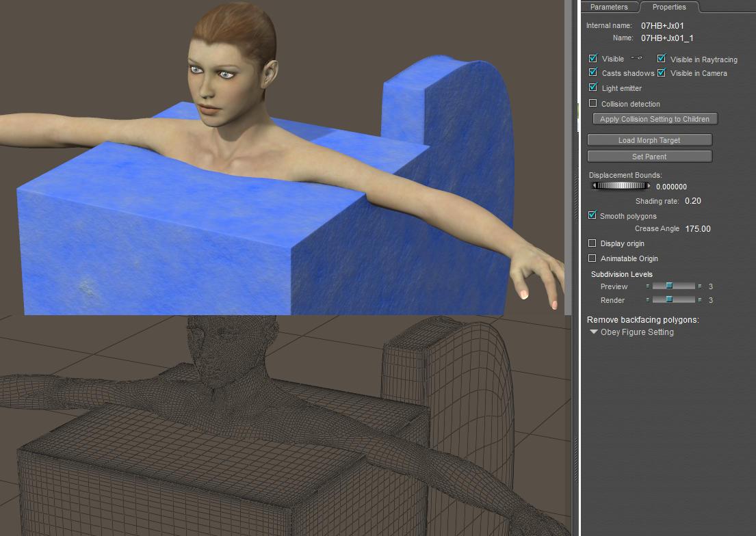
Task: Enable the Display origin checkbox
Action: pos(592,243)
